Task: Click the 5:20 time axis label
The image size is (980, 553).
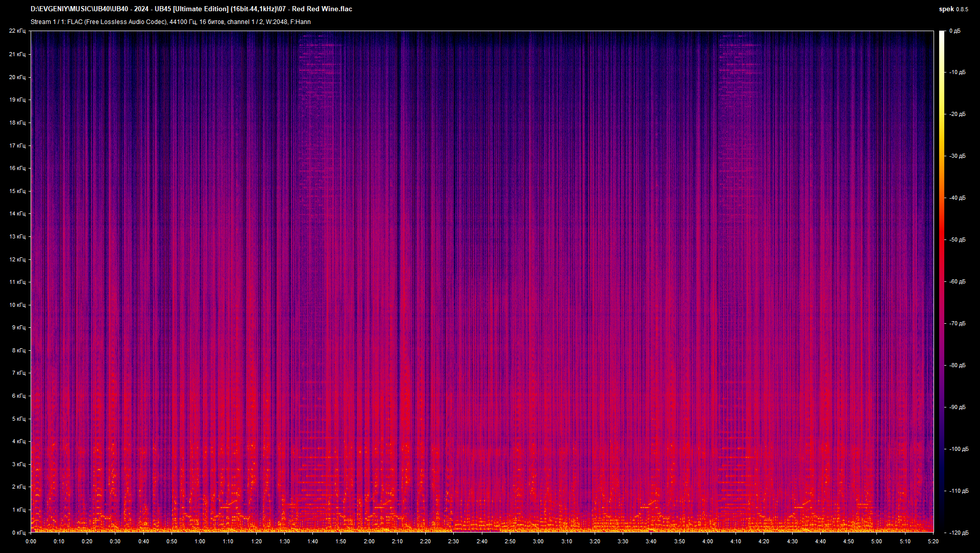Action: click(x=933, y=541)
